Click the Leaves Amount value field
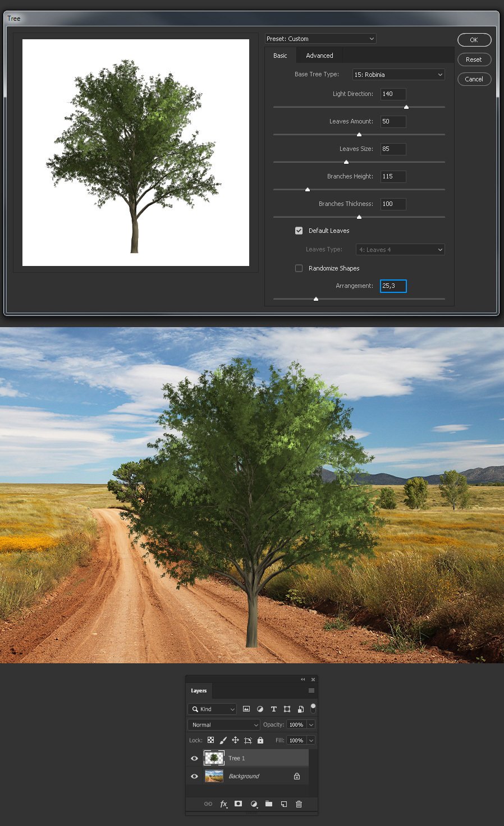 coord(393,122)
